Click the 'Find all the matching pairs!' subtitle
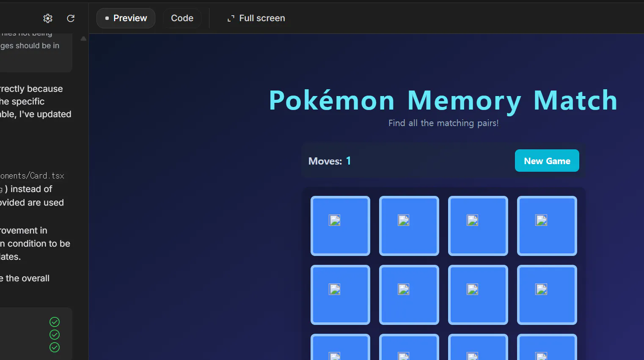The height and width of the screenshot is (360, 644). (443, 123)
